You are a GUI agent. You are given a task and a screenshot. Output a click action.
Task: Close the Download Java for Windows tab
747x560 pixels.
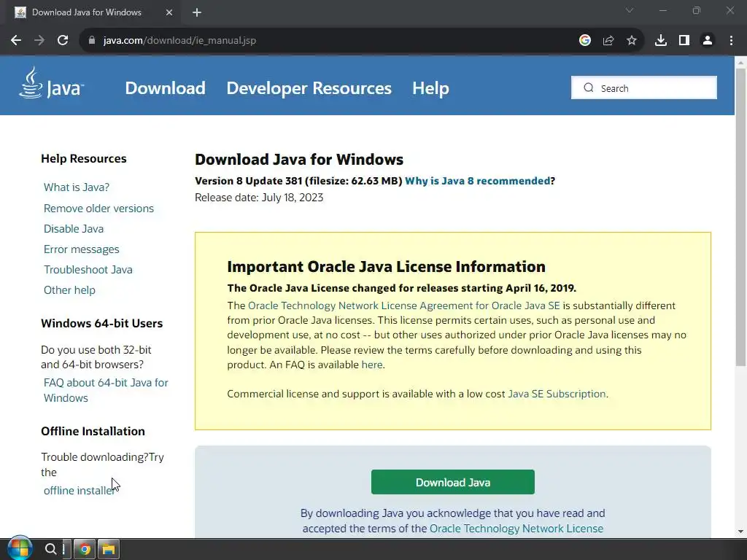pos(169,12)
